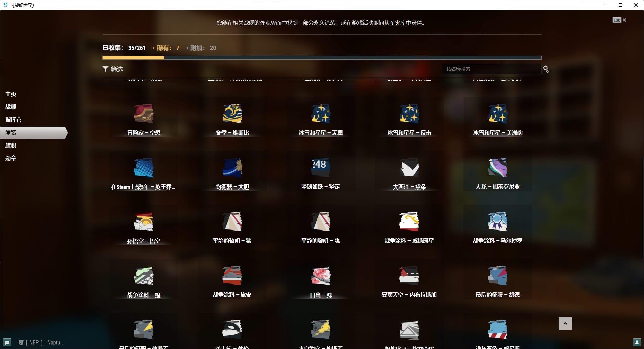
Task: Click the notification bell icon
Action: [x=637, y=342]
